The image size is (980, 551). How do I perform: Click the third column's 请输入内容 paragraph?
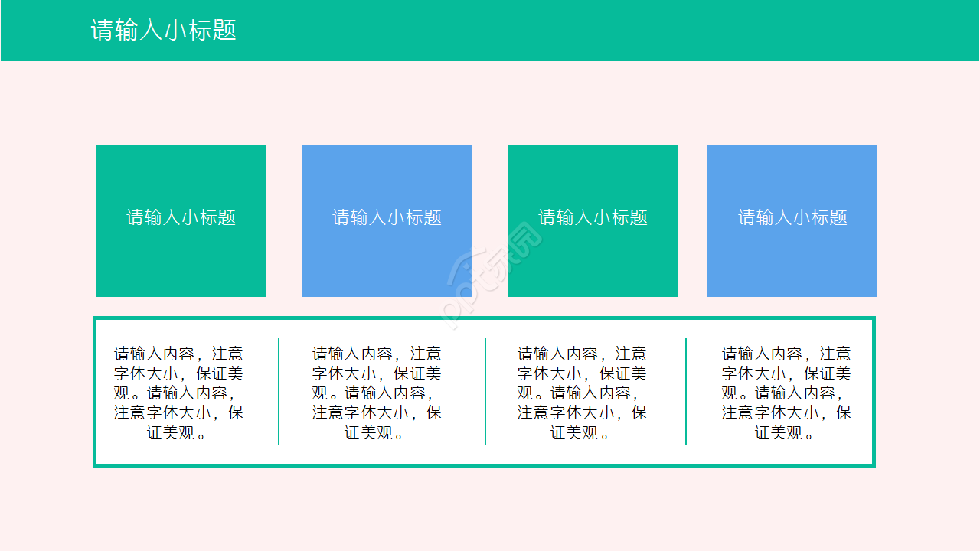(582, 393)
